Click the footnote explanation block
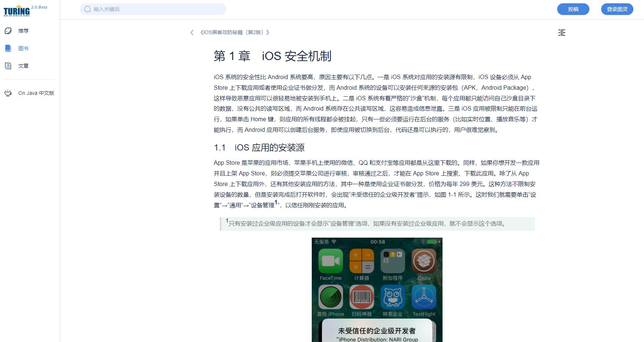Viewport: 644px width, 342px height. coord(377,224)
